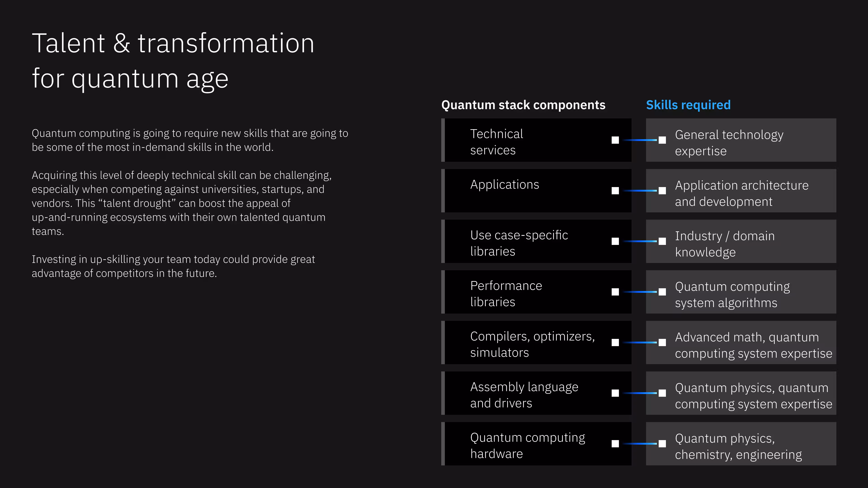Click the Advanced math, quantum computing system expertise box
Screen dimensions: 868x488
[x=741, y=343]
